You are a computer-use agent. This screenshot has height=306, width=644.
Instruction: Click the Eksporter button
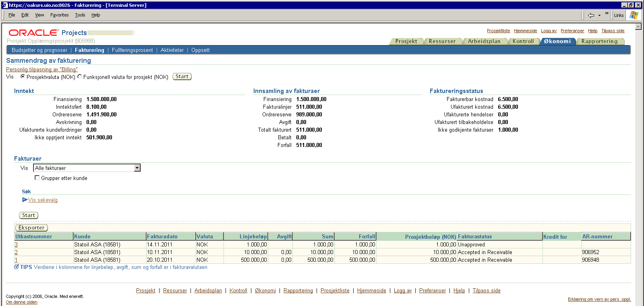pyautogui.click(x=31, y=227)
